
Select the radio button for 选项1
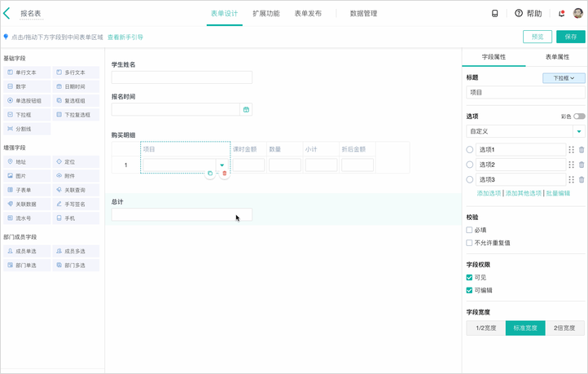[x=469, y=150]
